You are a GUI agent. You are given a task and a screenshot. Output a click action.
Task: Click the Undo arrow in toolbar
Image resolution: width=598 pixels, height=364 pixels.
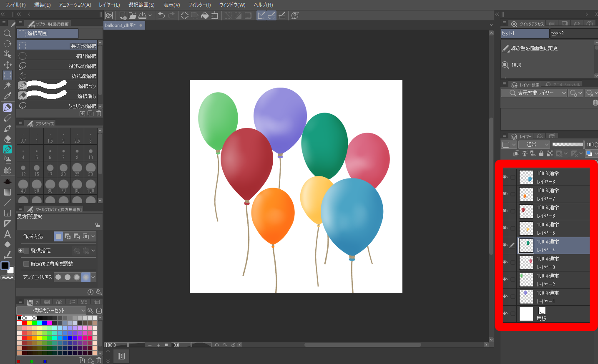pos(161,15)
